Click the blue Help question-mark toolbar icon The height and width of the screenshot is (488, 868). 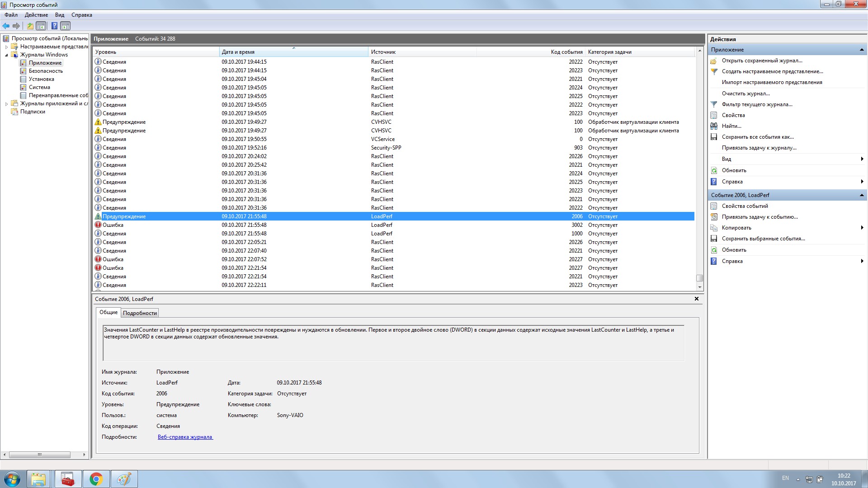[54, 26]
